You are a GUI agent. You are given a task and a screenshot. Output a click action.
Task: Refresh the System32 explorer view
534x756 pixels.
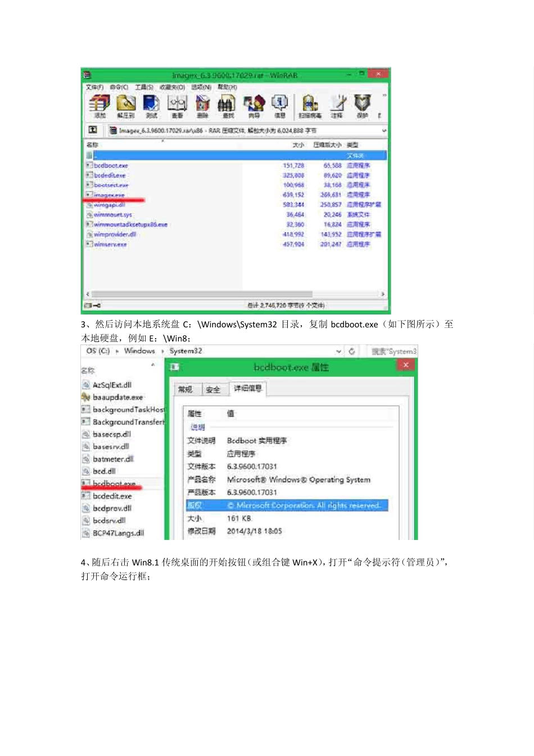(352, 351)
